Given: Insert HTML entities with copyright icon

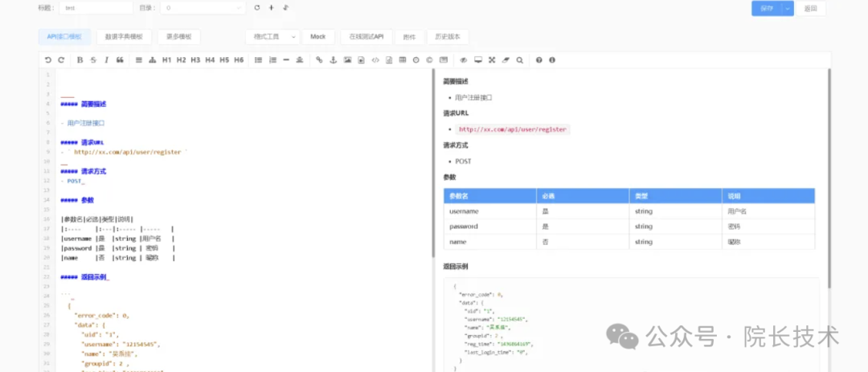Looking at the screenshot, I should click(x=429, y=59).
